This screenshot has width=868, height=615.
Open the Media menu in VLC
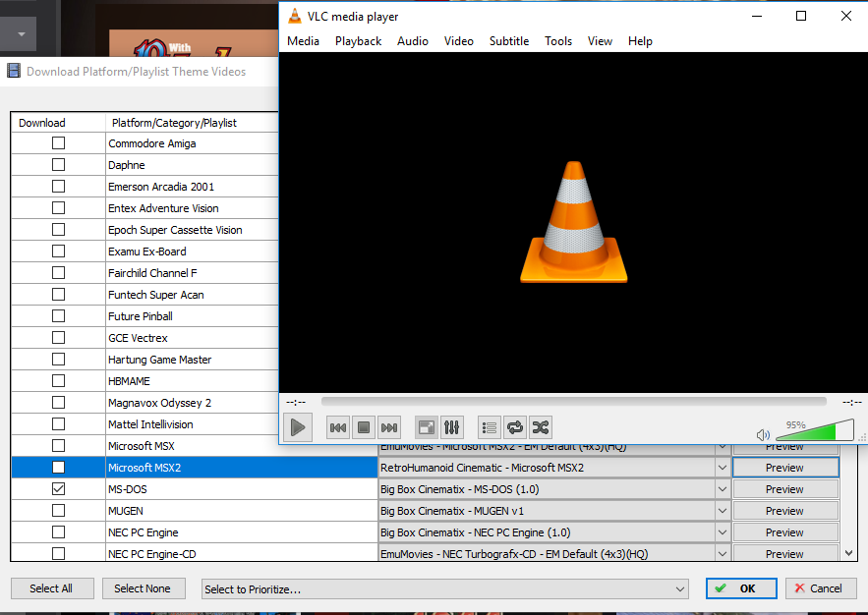pos(303,41)
